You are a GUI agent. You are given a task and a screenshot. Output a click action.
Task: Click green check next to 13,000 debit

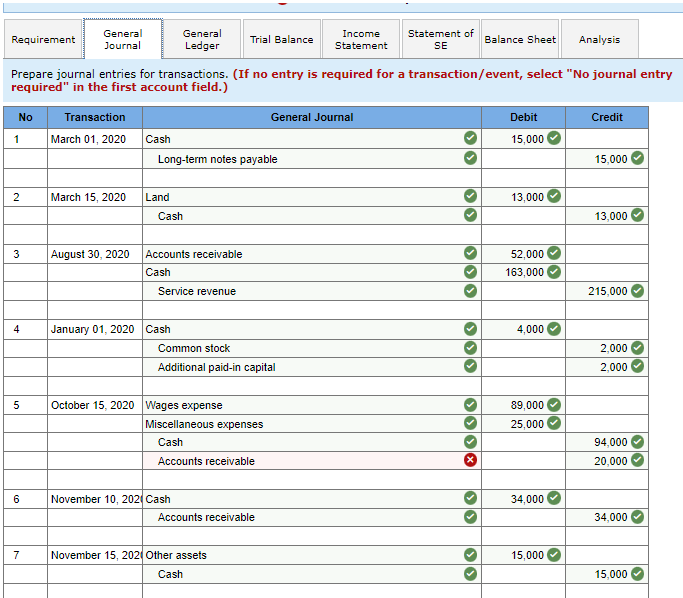554,196
